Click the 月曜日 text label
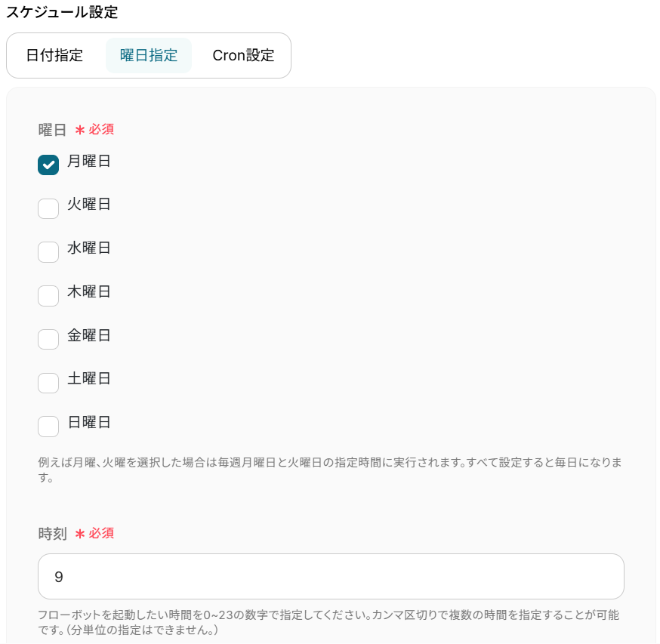Image resolution: width=660 pixels, height=644 pixels. coord(89,161)
